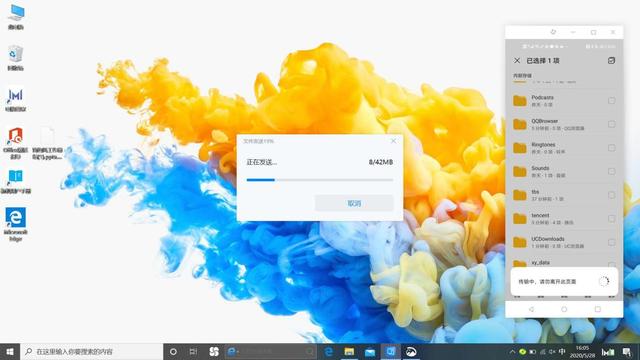Click the rotate icon in phone window titlebar
The image size is (640, 360).
coord(553,32)
